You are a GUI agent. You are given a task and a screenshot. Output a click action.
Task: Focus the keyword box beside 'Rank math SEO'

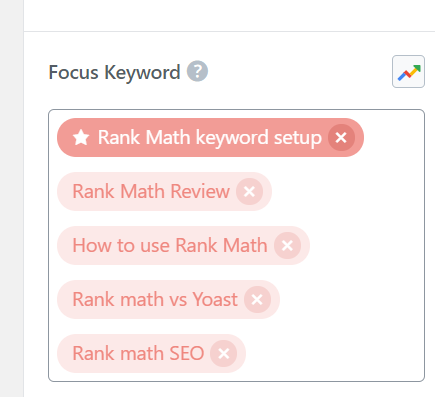333,354
